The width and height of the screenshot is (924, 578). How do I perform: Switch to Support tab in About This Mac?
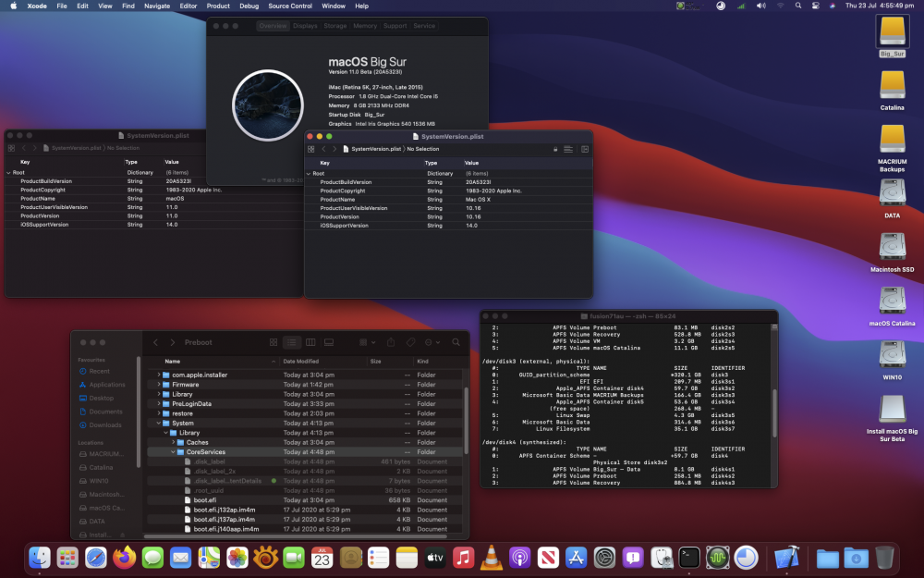pos(395,26)
